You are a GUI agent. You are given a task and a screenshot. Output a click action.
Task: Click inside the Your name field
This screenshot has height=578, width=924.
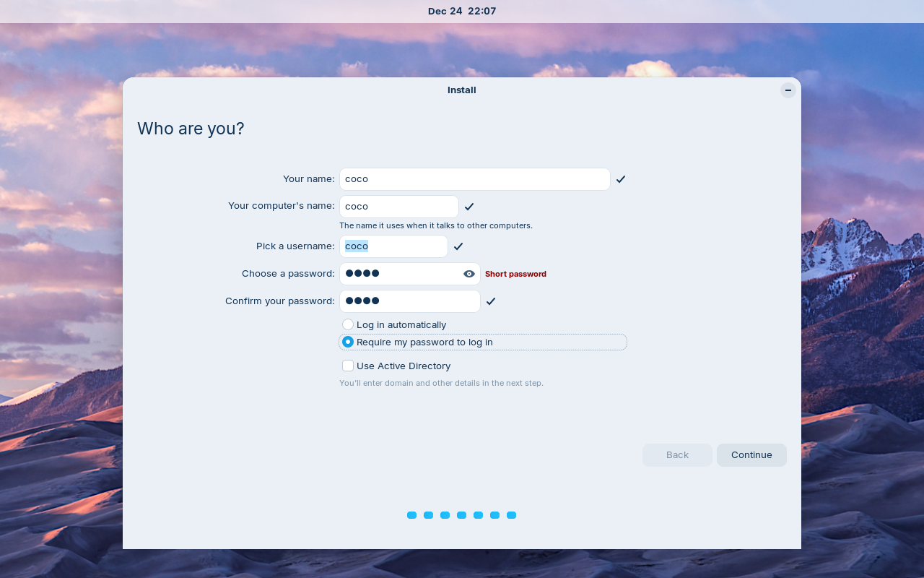474,178
